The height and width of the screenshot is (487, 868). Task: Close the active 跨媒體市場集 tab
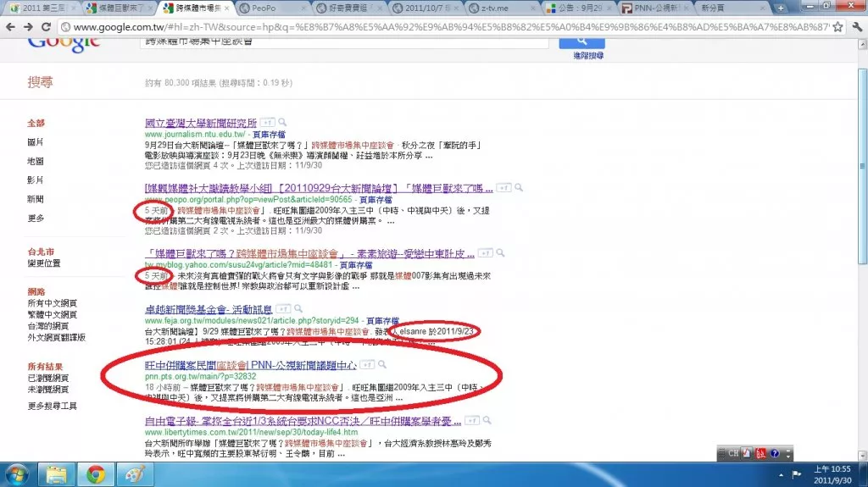[x=227, y=8]
